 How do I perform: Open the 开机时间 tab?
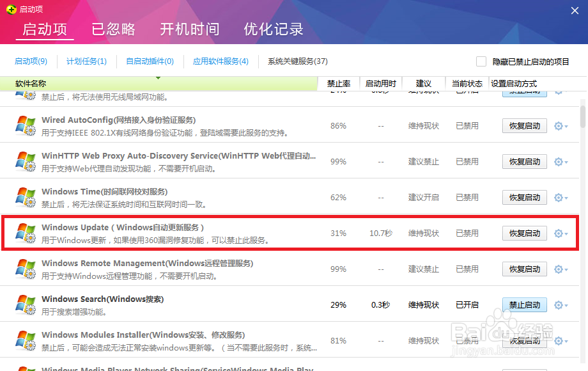pos(190,29)
